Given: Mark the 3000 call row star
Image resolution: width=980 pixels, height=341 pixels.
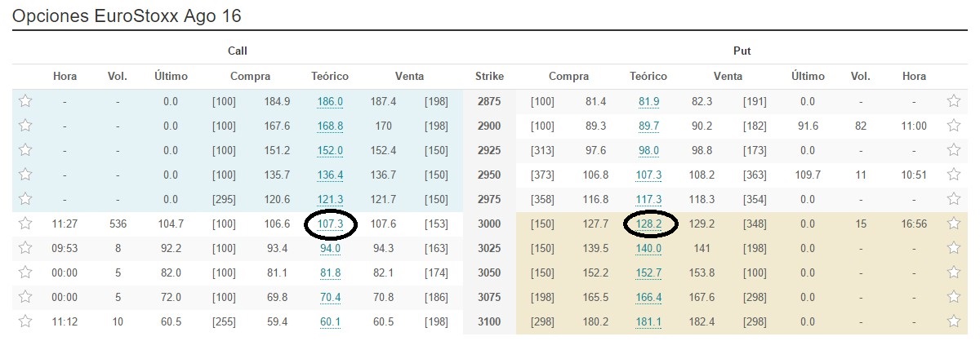Looking at the screenshot, I should tap(25, 224).
